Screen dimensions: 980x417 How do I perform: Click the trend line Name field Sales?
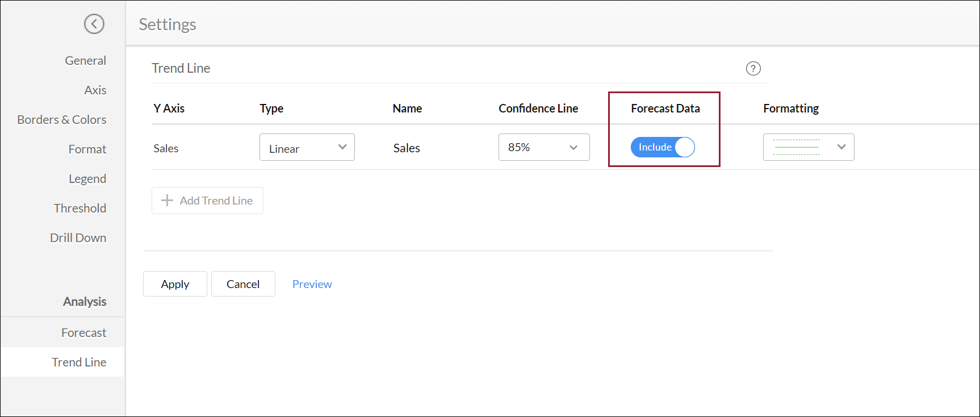[x=407, y=148]
